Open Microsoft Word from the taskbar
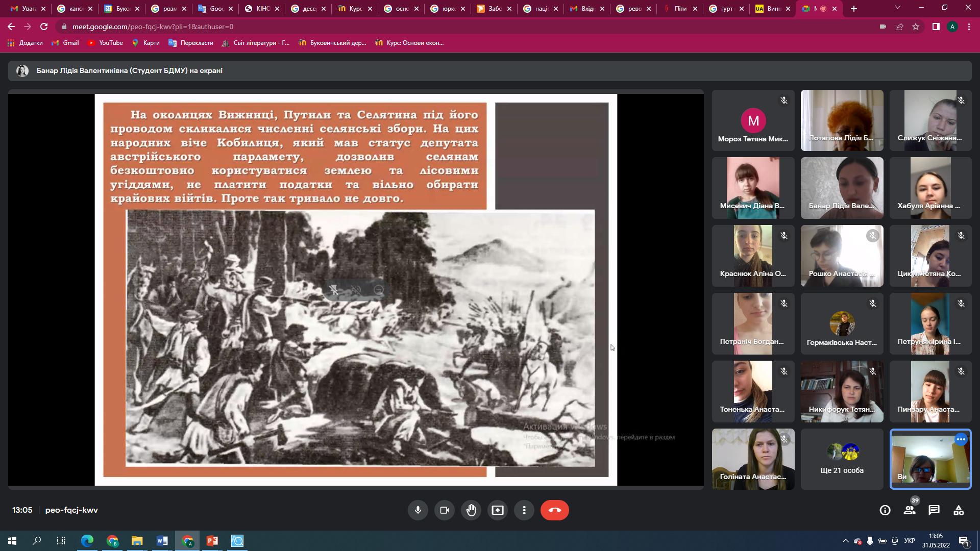 pyautogui.click(x=162, y=541)
